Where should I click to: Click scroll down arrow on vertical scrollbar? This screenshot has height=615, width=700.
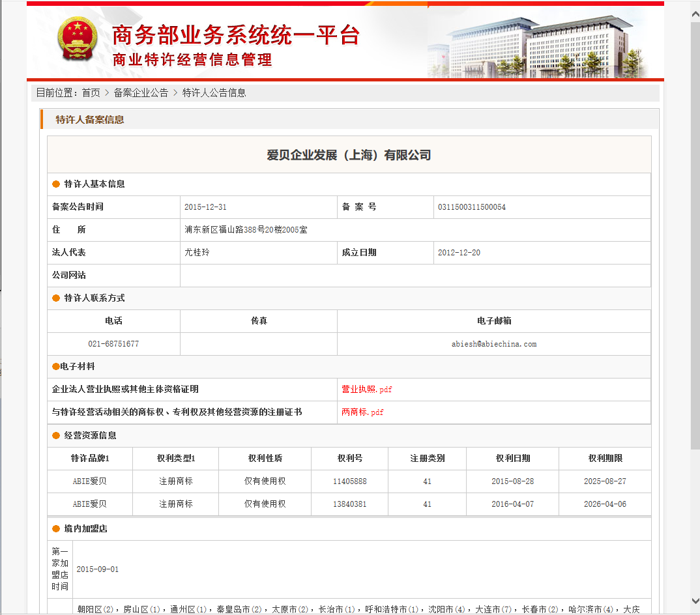point(694,601)
